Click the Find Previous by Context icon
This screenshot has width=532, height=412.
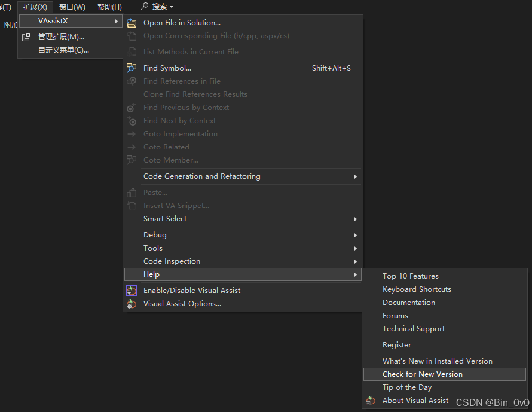pyautogui.click(x=132, y=108)
